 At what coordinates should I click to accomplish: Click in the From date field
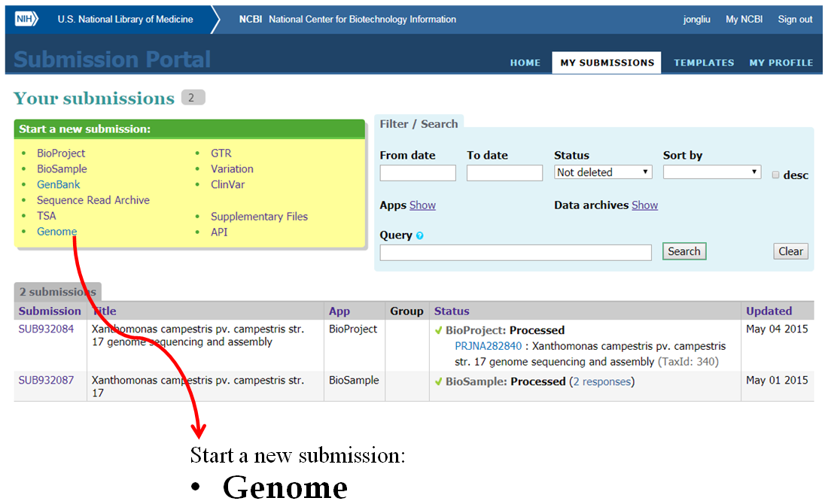pos(418,173)
